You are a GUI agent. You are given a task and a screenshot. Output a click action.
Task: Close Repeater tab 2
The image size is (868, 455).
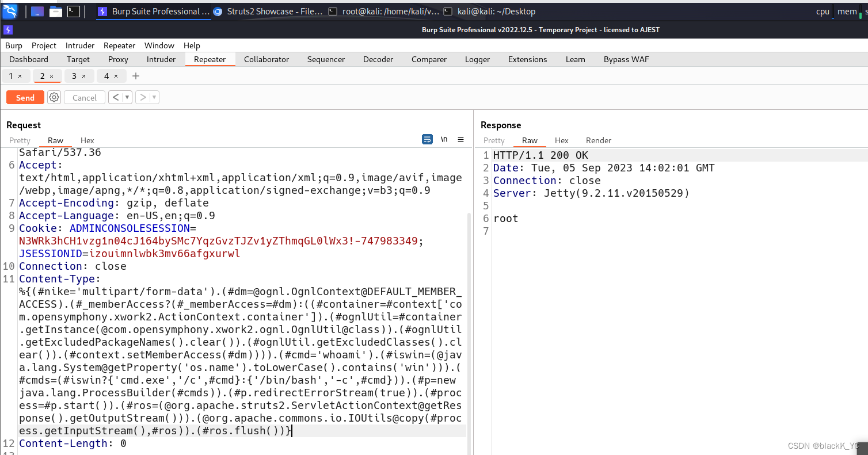(x=51, y=76)
